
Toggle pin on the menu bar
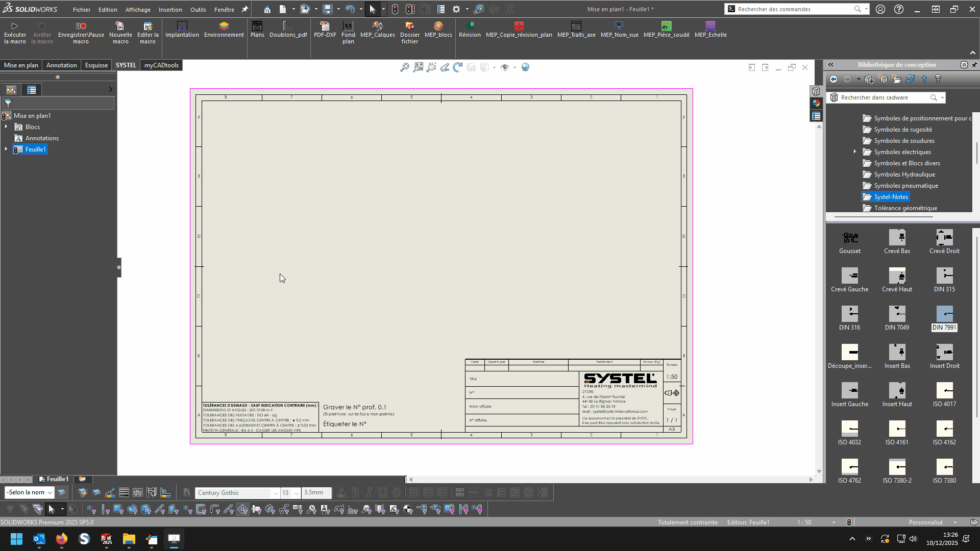(245, 9)
